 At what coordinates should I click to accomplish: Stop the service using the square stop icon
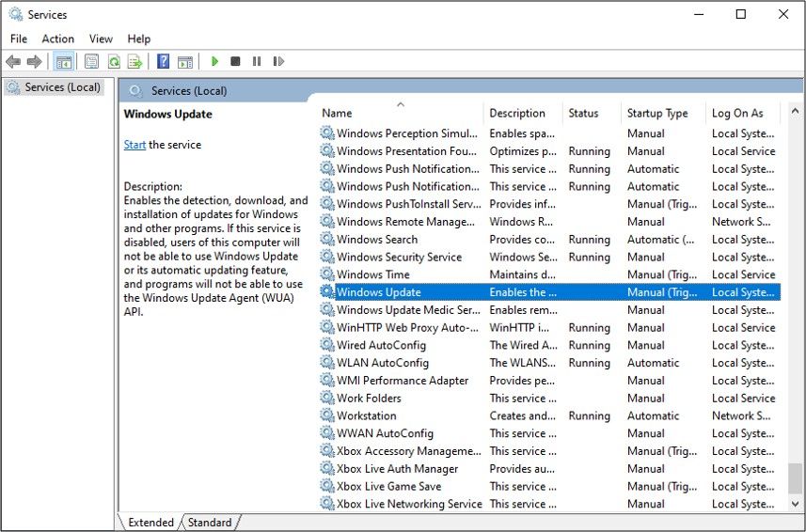tap(235, 62)
